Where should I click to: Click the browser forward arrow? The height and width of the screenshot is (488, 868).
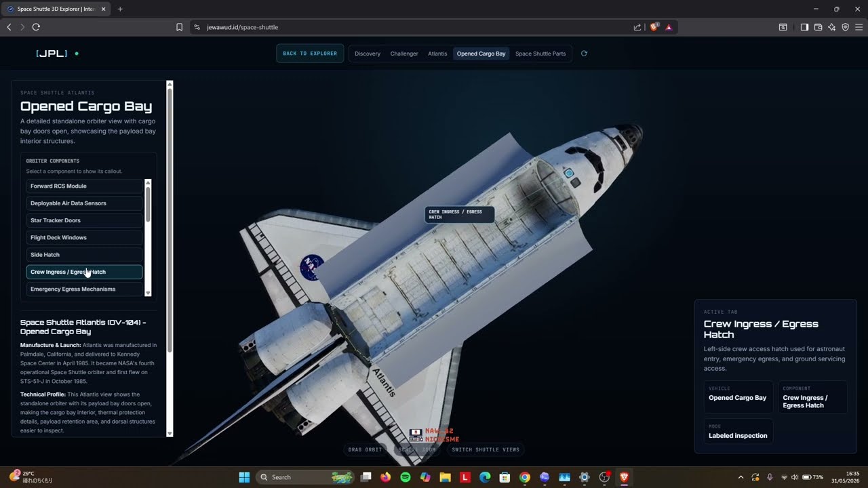coord(22,27)
